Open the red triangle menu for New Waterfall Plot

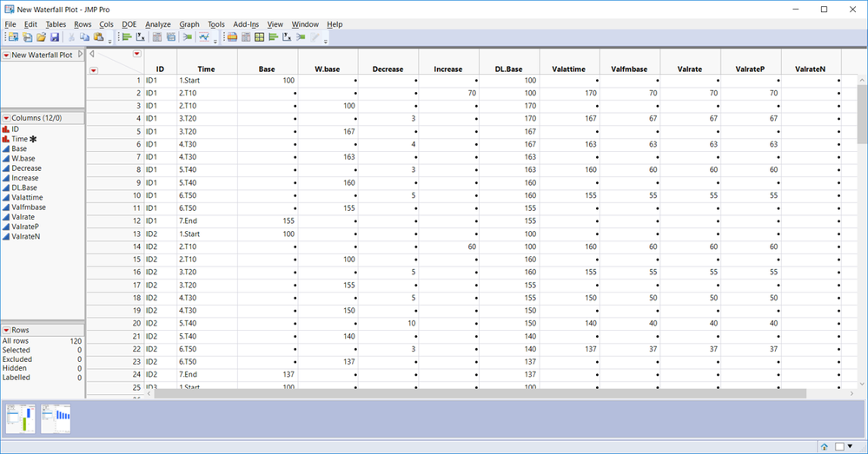(7, 56)
